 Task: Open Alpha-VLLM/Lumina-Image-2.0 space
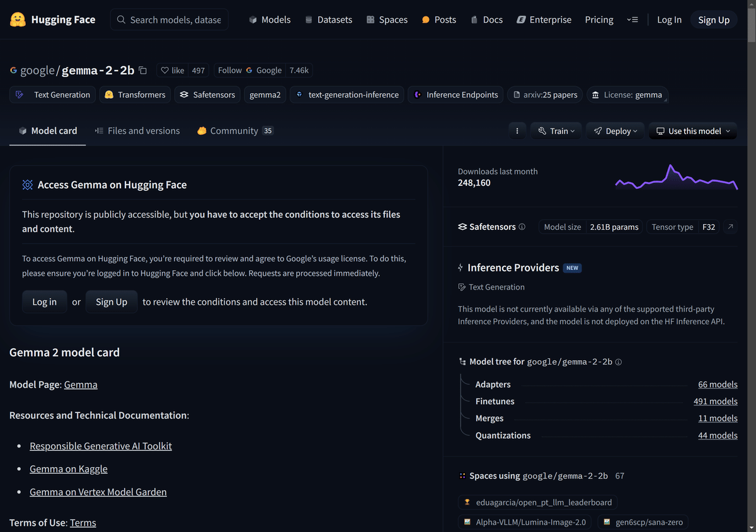[525, 522]
